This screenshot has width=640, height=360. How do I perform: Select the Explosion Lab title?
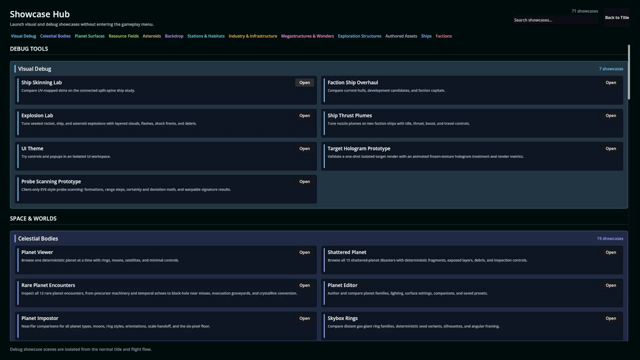click(37, 116)
